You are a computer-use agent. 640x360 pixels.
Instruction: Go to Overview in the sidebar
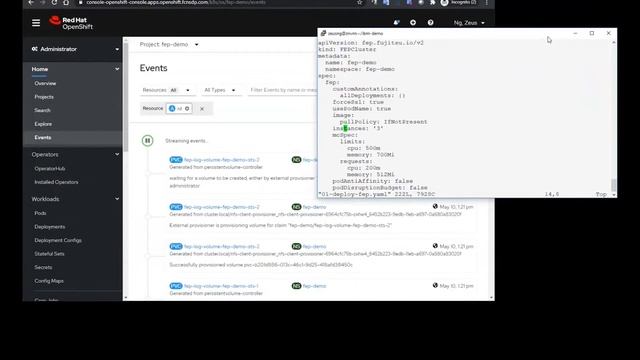45,83
